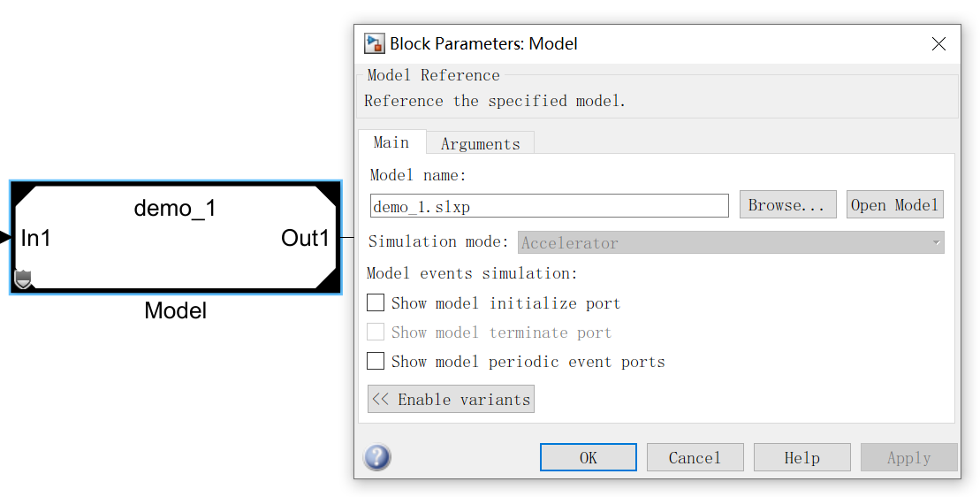Select the Main tab
980x497 pixels.
(391, 142)
